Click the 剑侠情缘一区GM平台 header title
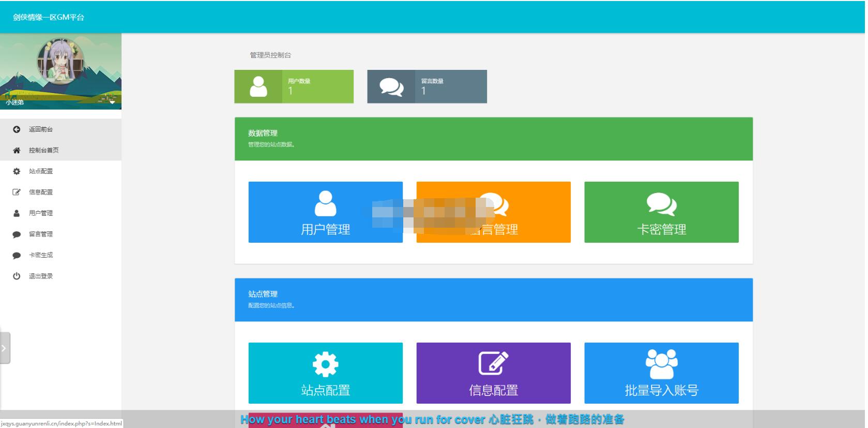The image size is (868, 428). 49,17
